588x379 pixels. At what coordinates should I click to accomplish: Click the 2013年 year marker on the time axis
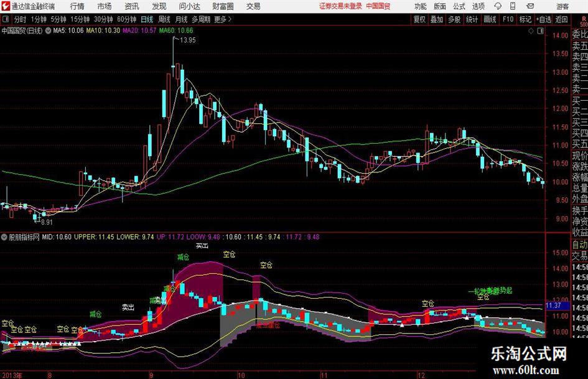tap(12, 375)
